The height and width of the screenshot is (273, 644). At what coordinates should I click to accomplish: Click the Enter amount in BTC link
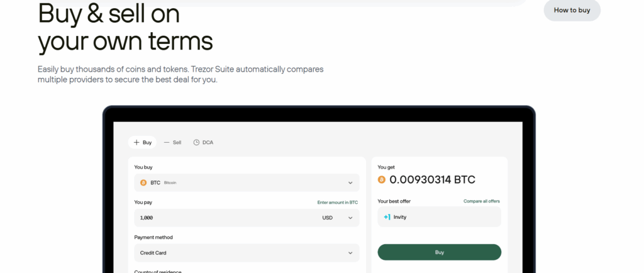(338, 203)
